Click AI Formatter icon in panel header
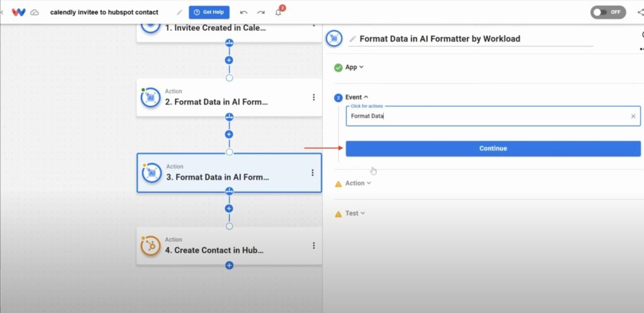 pos(334,38)
